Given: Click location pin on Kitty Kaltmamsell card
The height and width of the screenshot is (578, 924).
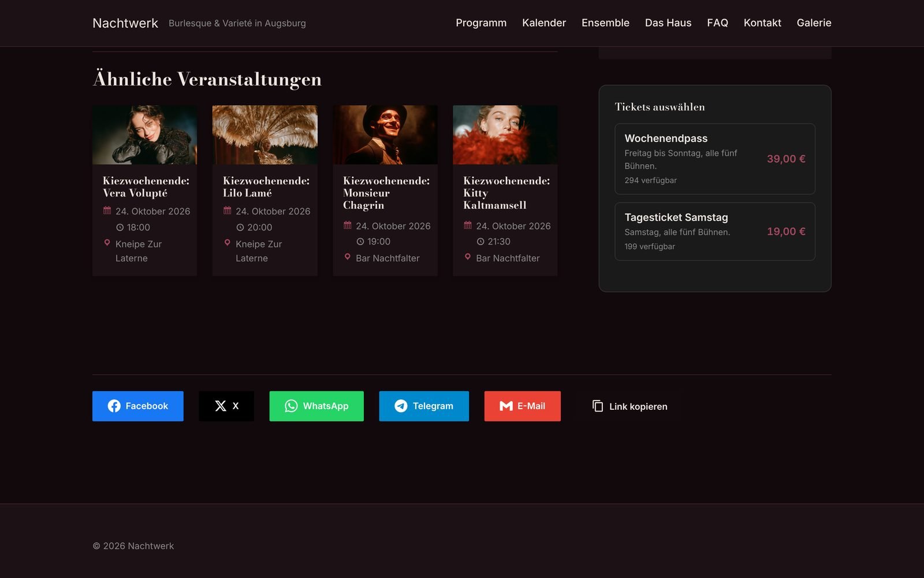Looking at the screenshot, I should click(x=467, y=257).
